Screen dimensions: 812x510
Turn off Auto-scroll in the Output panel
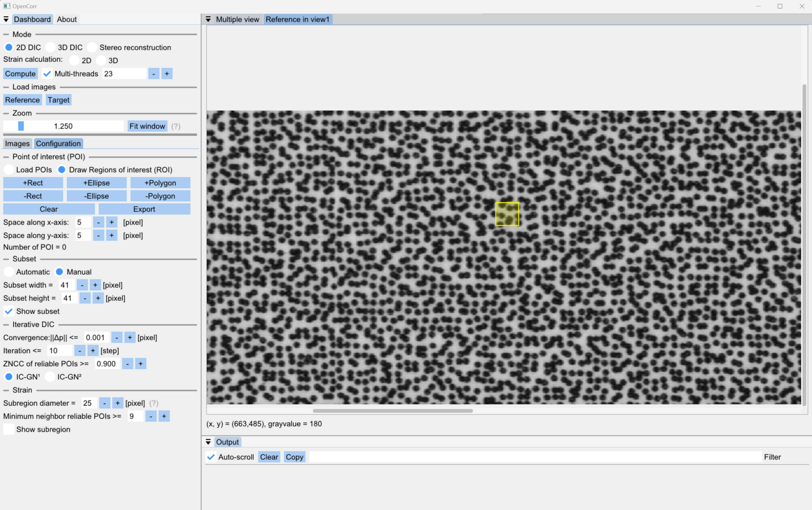[x=211, y=457]
